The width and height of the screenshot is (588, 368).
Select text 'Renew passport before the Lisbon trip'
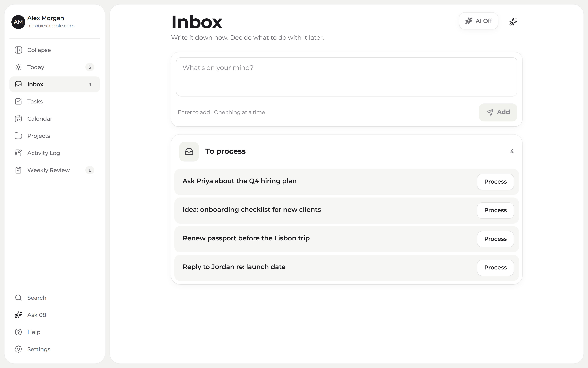pos(246,238)
